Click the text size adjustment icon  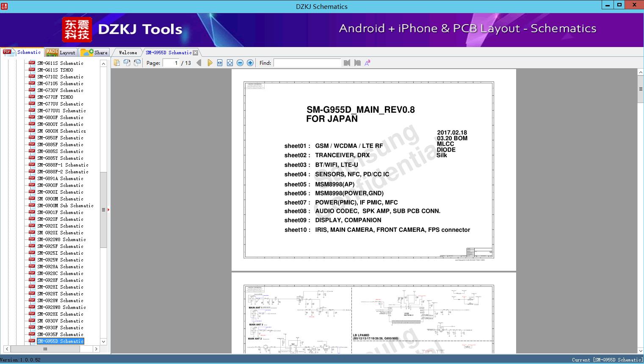368,62
